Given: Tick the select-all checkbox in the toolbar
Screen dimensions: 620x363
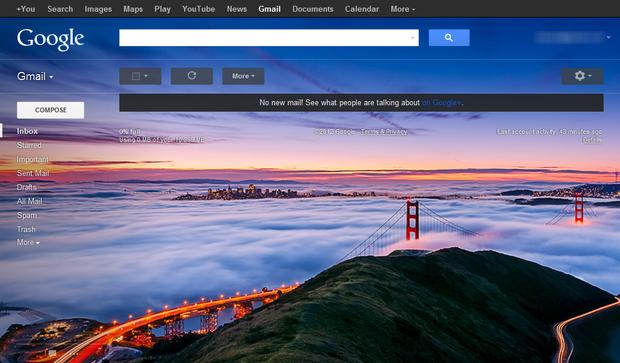Looking at the screenshot, I should pyautogui.click(x=136, y=76).
